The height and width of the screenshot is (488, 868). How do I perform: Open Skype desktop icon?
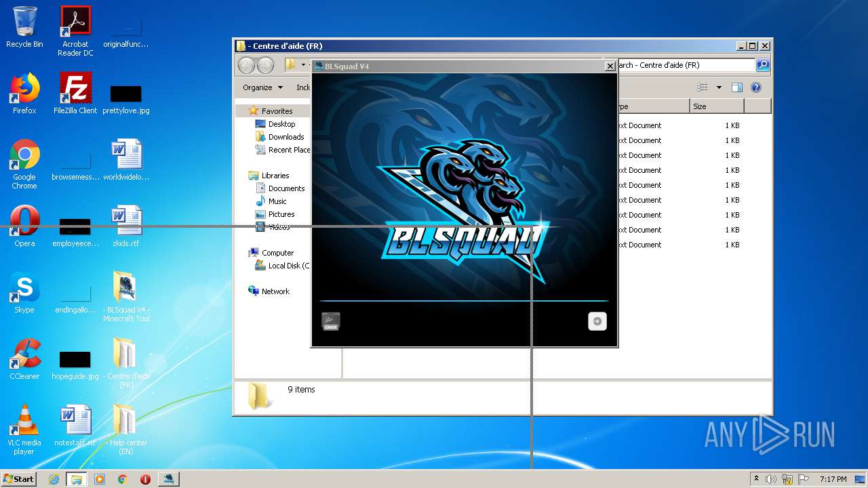point(24,293)
